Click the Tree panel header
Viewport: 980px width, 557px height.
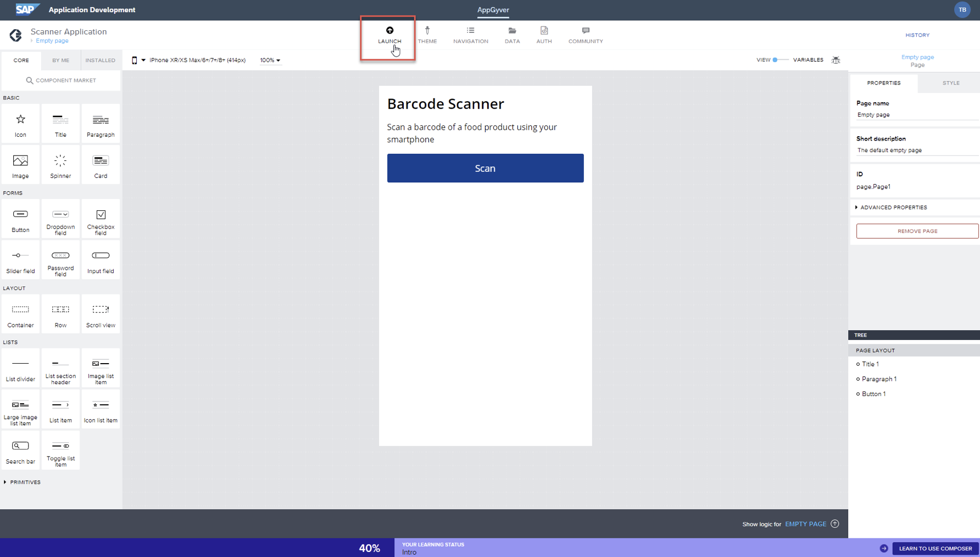pyautogui.click(x=914, y=335)
